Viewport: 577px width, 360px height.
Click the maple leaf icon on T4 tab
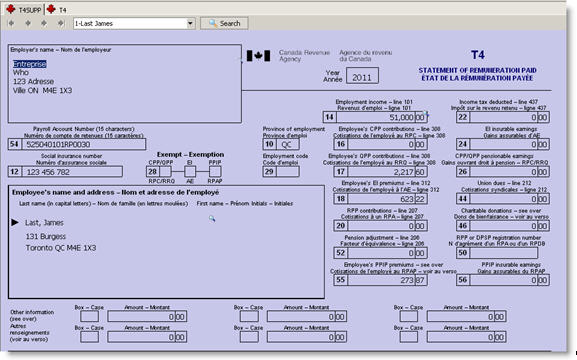(x=51, y=9)
